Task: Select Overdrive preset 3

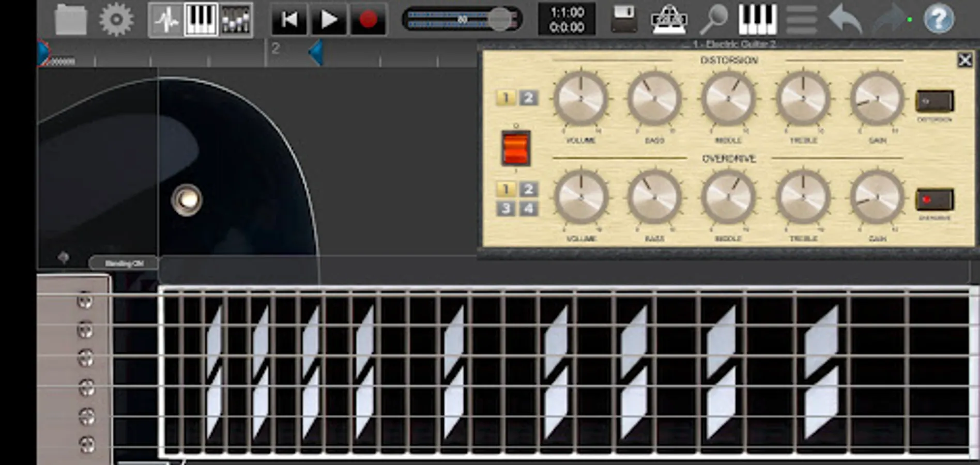Action: 506,209
